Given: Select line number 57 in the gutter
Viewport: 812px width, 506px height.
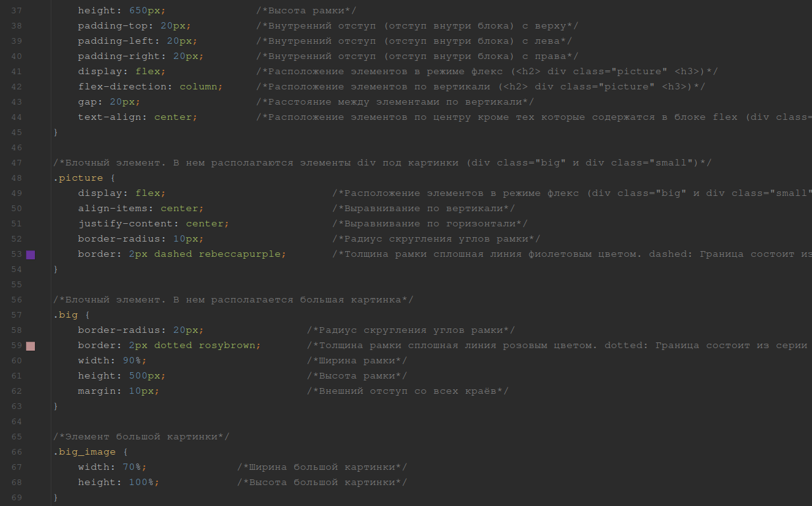Looking at the screenshot, I should [16, 315].
